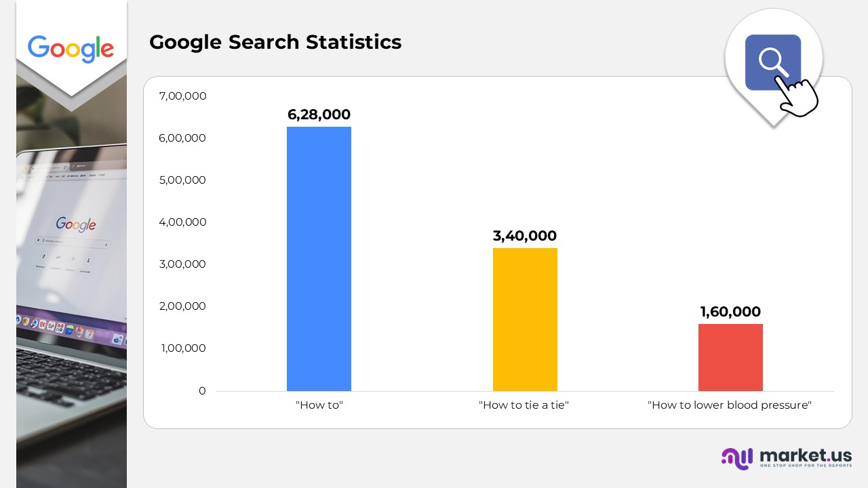The width and height of the screenshot is (868, 488).
Task: Click the 4,00,000 y-axis value
Action: pos(182,222)
